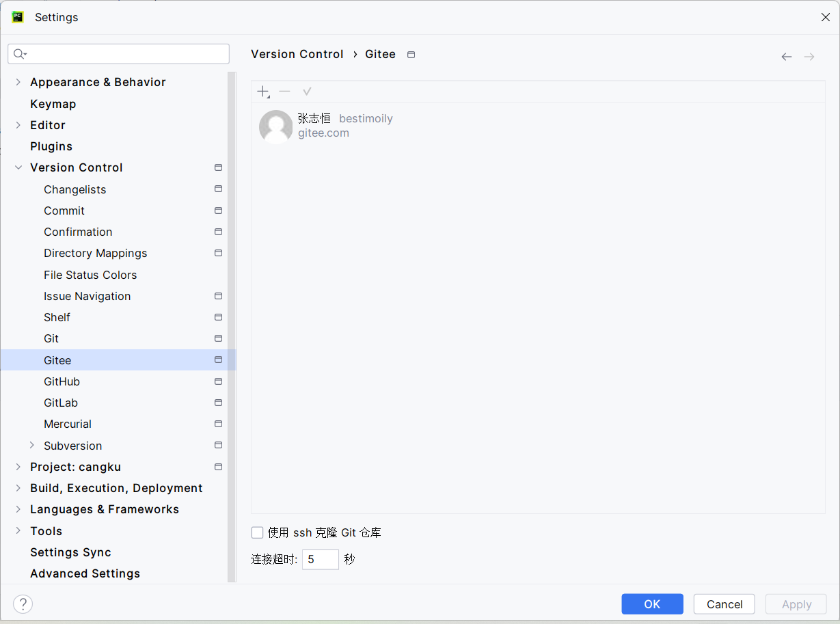Viewport: 840px width, 624px height.
Task: Close the Settings dialog window
Action: pos(825,17)
